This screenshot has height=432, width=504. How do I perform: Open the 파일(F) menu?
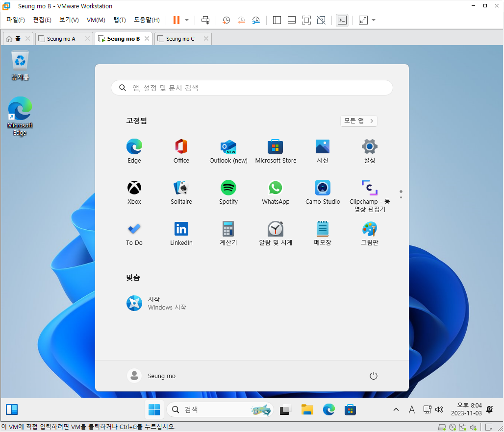pyautogui.click(x=15, y=20)
